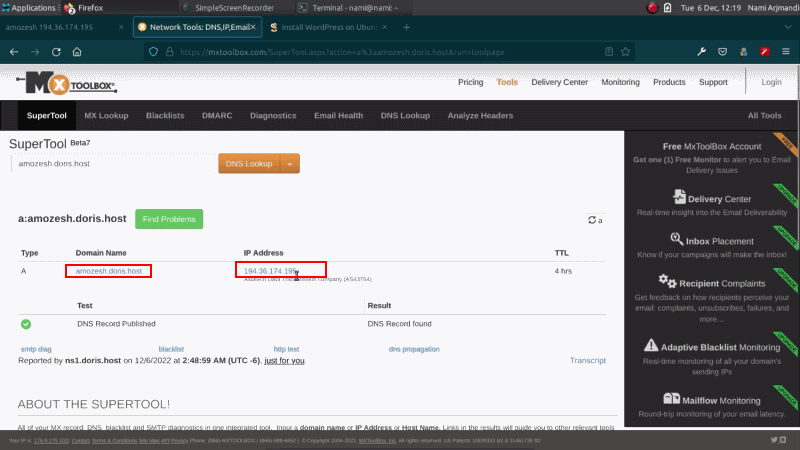This screenshot has height=450, width=800.
Task: Click the red extension icon in toolbar
Action: point(764,52)
